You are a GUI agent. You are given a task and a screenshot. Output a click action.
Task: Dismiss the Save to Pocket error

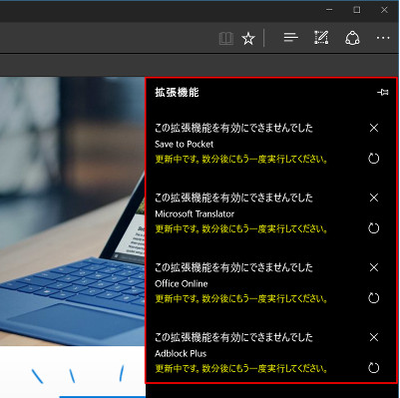coord(374,128)
